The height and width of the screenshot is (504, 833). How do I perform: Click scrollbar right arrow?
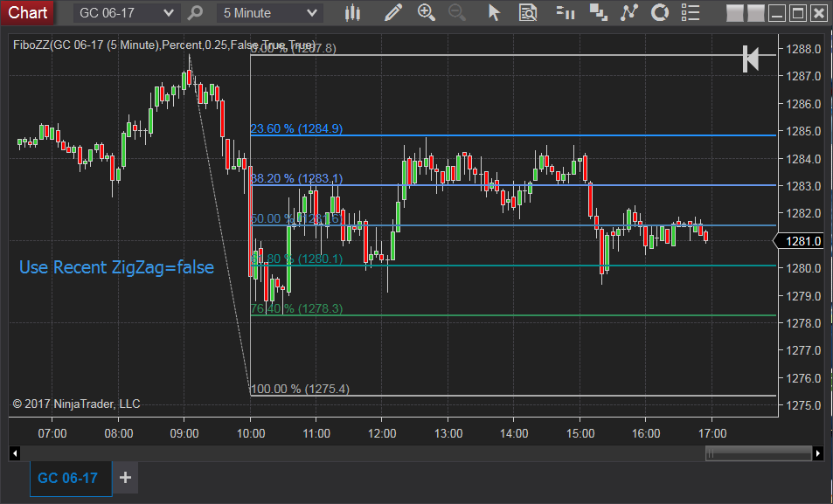click(x=817, y=453)
